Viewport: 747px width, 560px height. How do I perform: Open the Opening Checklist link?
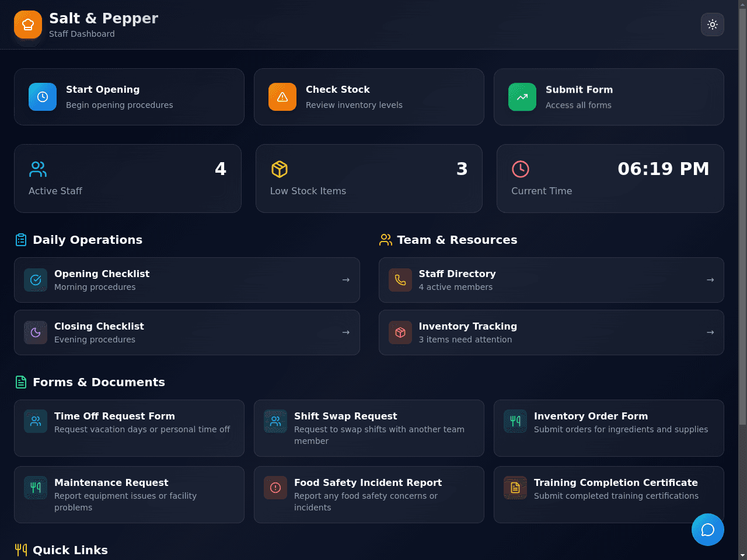pyautogui.click(x=187, y=280)
